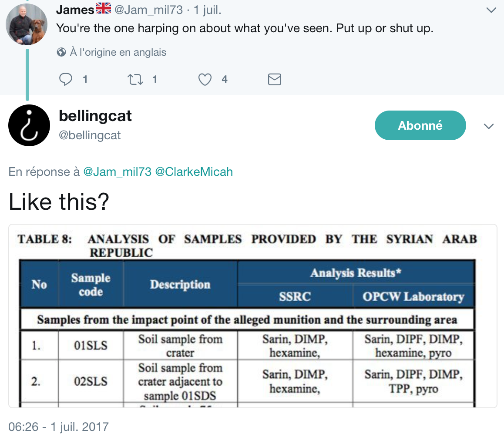Open James's profile picture
Screen dimensions: 504x437
27,24
